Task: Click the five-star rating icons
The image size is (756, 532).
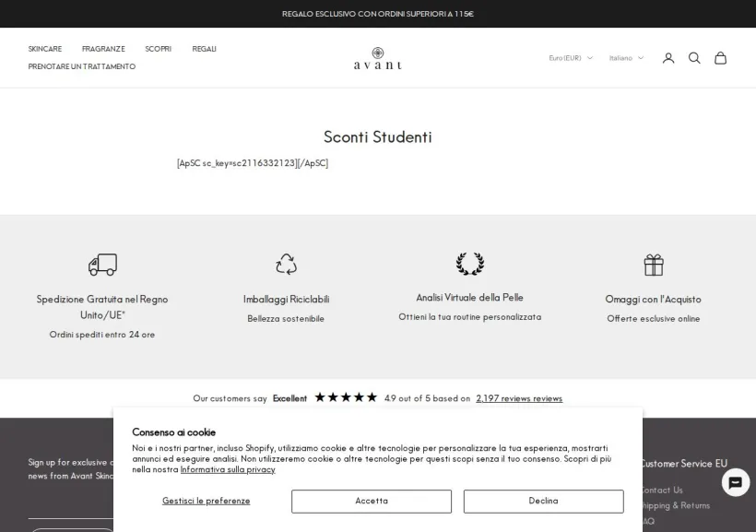Action: pyautogui.click(x=346, y=397)
